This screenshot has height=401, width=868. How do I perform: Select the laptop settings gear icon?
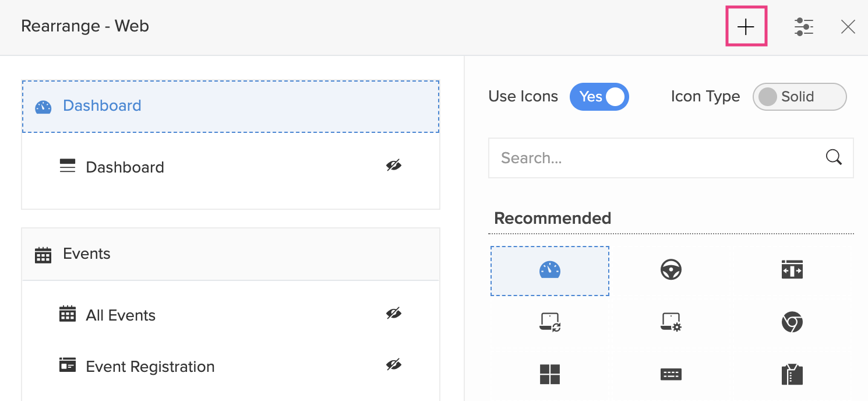tap(671, 322)
